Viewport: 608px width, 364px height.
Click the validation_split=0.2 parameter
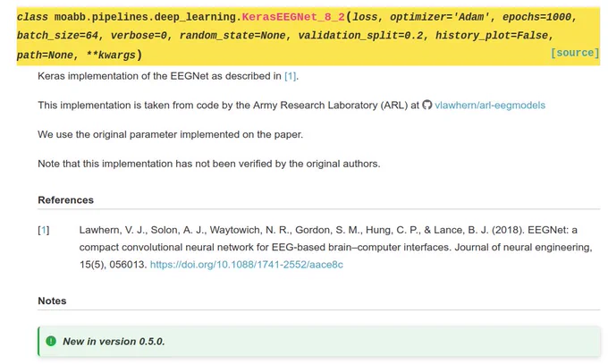(x=360, y=36)
